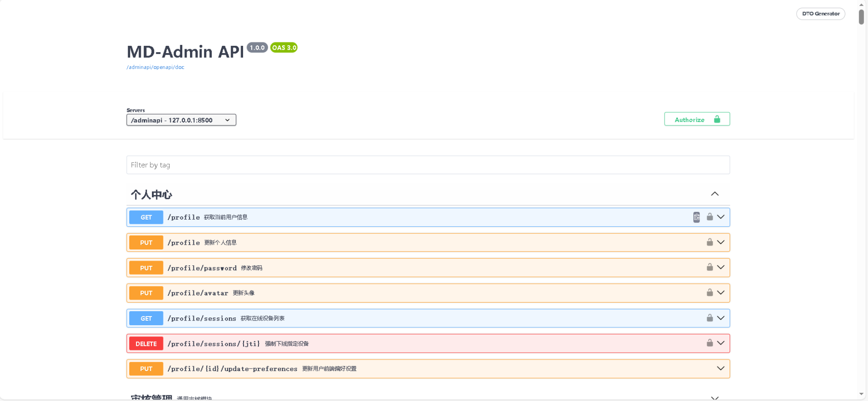
Task: Click the lock icon on PUT /profile
Action: pos(709,242)
